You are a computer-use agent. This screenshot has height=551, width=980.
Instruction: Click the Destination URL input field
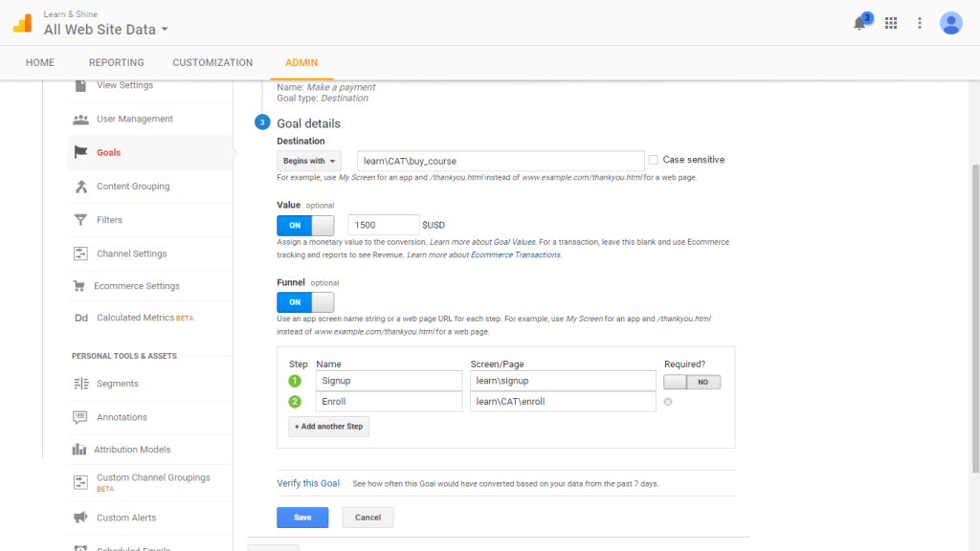(x=501, y=161)
